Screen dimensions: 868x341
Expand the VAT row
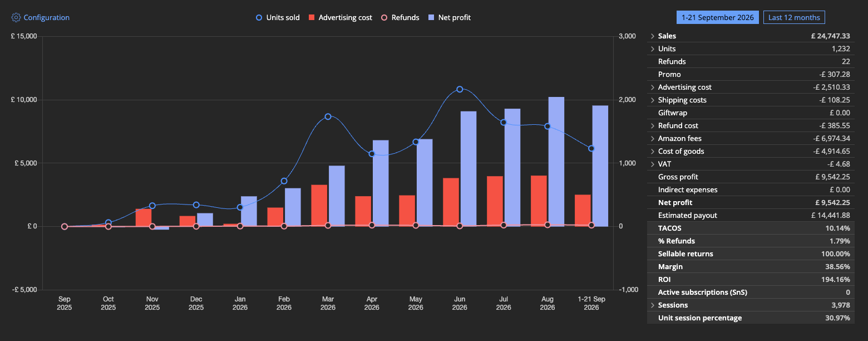pyautogui.click(x=653, y=164)
